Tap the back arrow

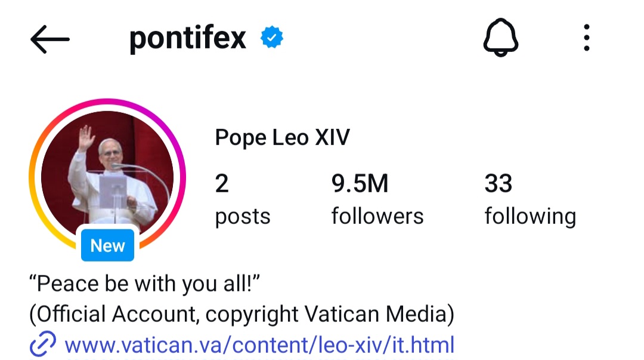[x=50, y=39]
